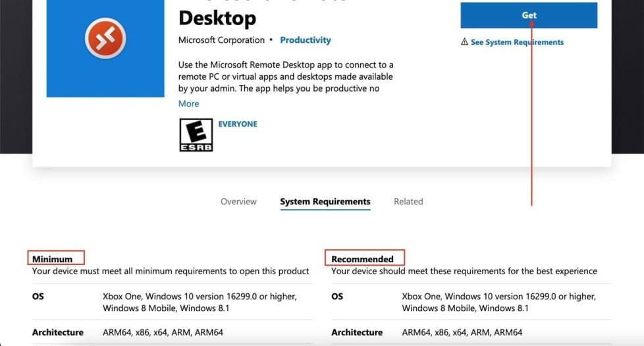The width and height of the screenshot is (644, 346).
Task: Open the See System Requirements link
Action: pos(517,42)
